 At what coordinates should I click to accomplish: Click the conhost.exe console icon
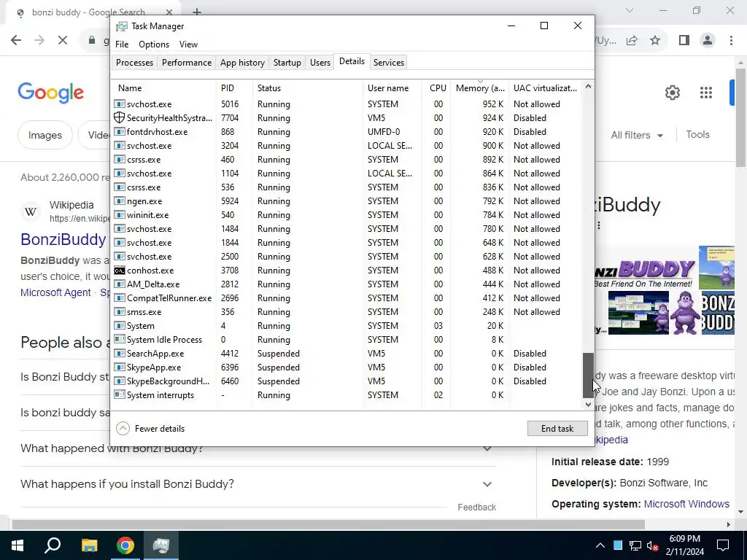point(119,271)
